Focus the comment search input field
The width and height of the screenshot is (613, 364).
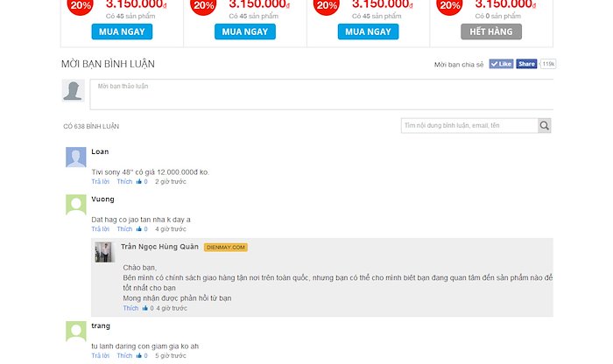pos(469,125)
